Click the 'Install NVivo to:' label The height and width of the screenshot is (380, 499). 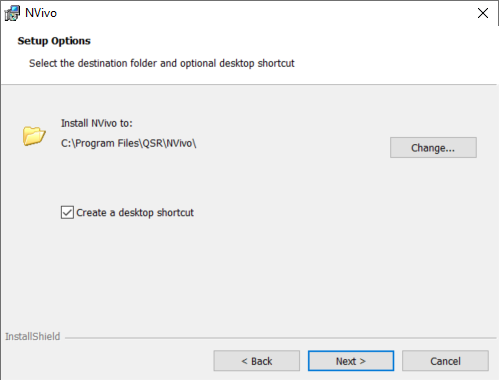pyautogui.click(x=97, y=123)
